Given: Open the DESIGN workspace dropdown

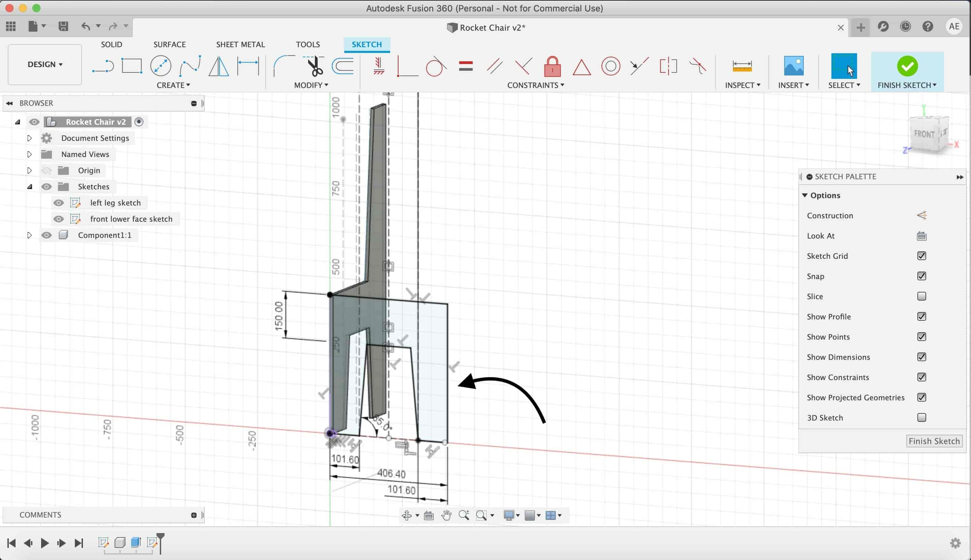Looking at the screenshot, I should [45, 64].
